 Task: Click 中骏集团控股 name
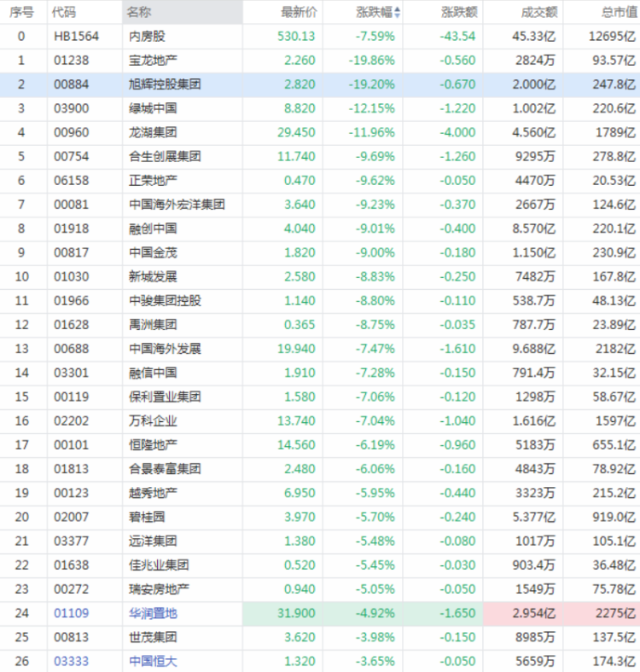pos(165,300)
